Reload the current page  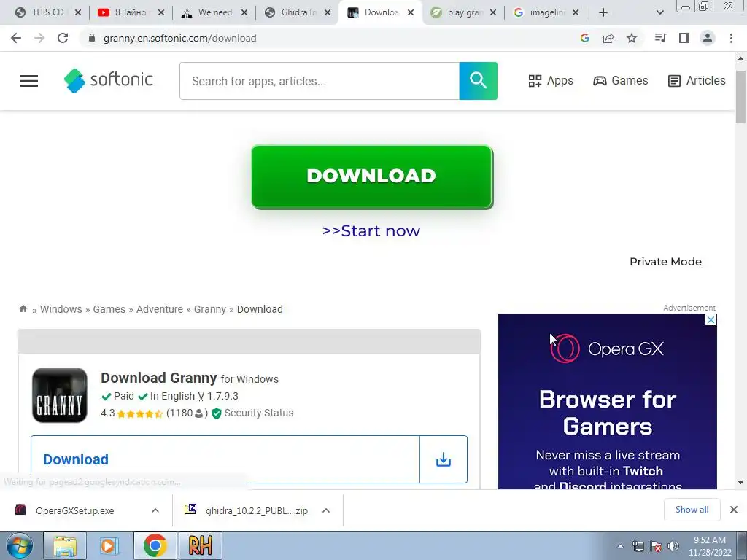click(63, 38)
